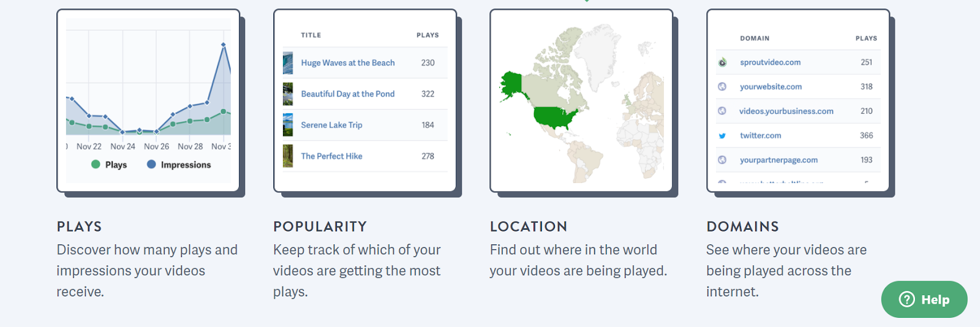
Task: Open The Perfect Hike title link
Action: (x=331, y=156)
